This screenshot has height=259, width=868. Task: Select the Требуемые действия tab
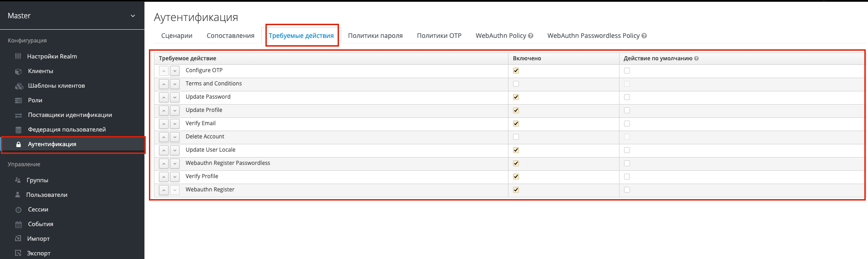tap(301, 36)
